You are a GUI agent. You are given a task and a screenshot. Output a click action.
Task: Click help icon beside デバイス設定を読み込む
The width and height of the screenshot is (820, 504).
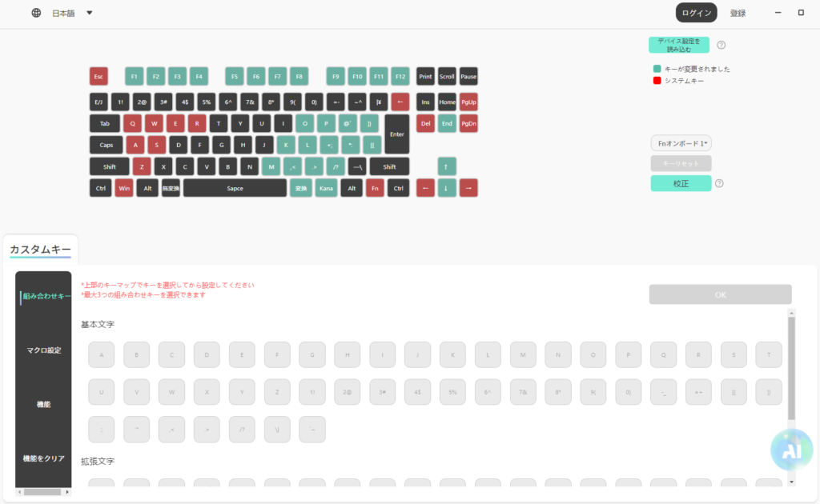tap(722, 46)
